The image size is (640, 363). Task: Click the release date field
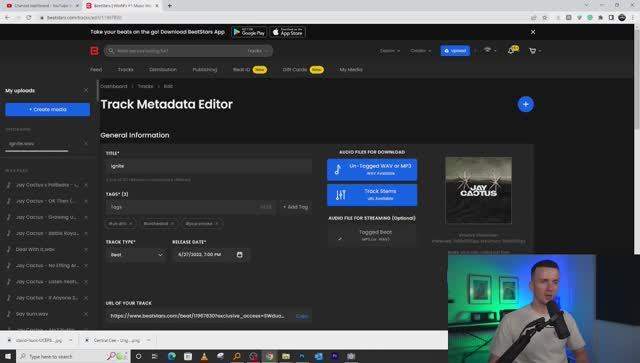(x=210, y=255)
